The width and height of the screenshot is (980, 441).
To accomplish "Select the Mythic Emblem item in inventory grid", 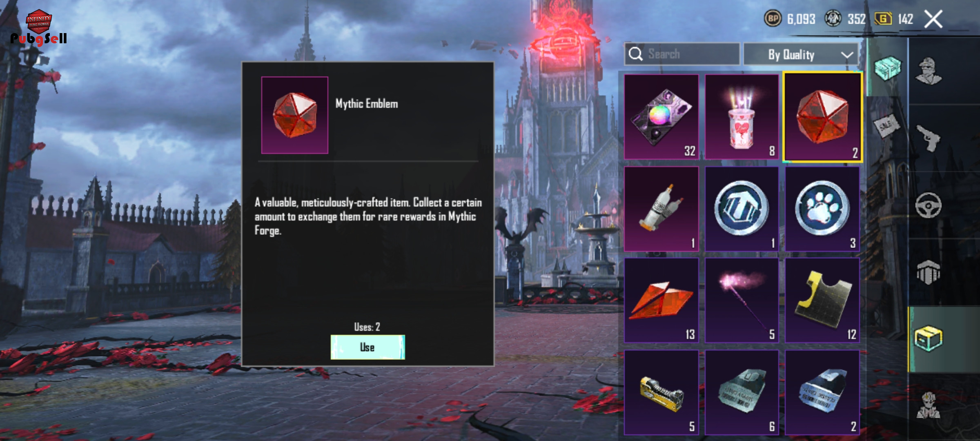I will [x=822, y=118].
